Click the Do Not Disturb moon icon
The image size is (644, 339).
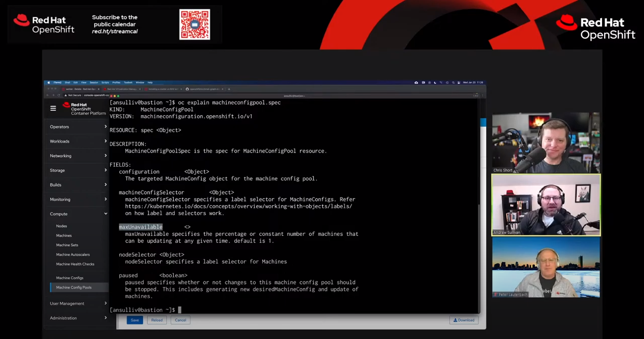click(x=435, y=82)
